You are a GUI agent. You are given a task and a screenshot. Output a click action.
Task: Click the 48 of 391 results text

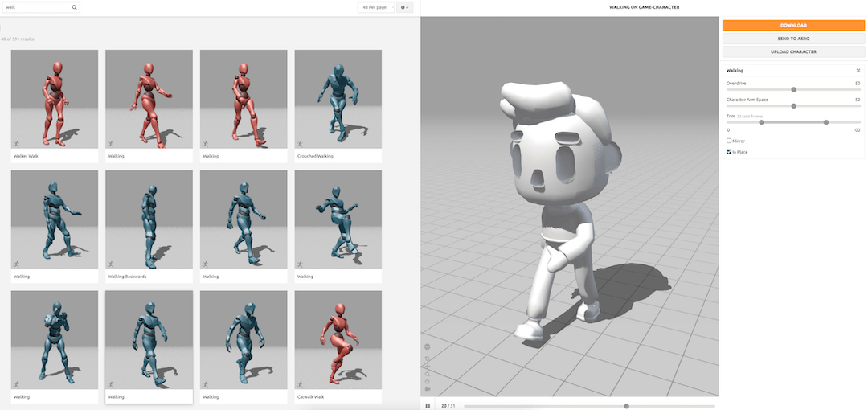coord(18,39)
